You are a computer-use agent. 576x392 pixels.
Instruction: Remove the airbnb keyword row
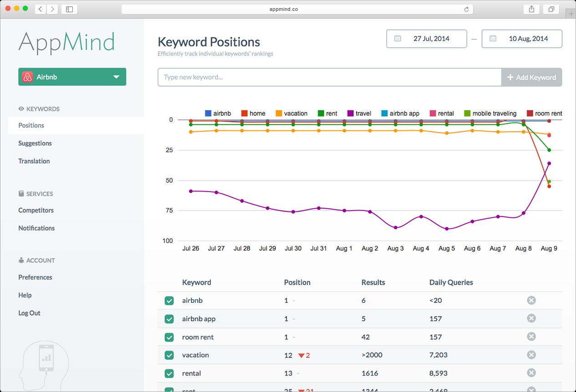point(531,300)
